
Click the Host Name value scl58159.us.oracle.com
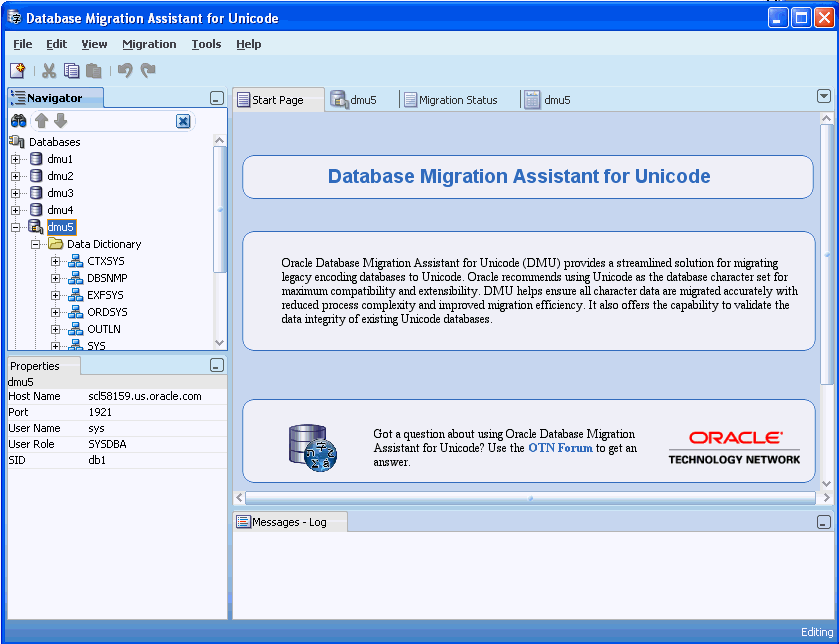point(145,396)
